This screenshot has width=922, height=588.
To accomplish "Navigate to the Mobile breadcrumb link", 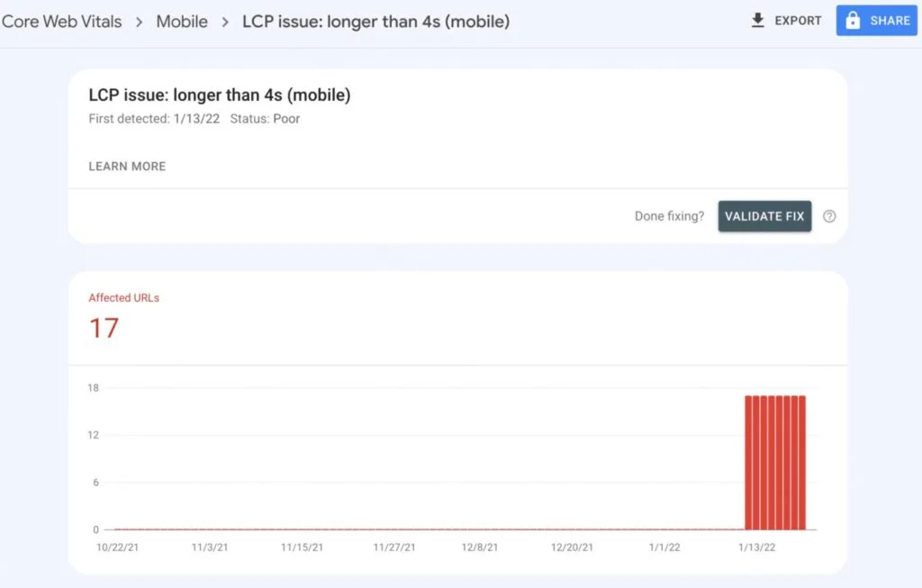I will pos(182,21).
